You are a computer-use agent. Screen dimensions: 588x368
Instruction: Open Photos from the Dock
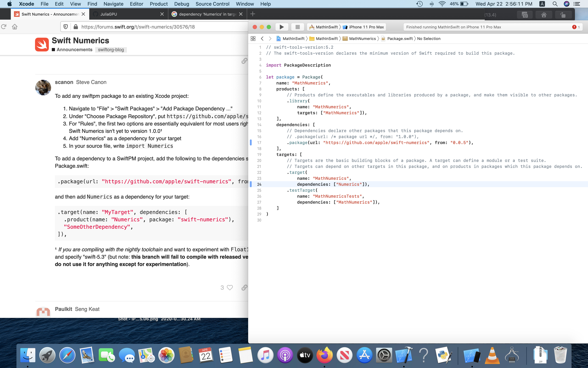tap(166, 355)
